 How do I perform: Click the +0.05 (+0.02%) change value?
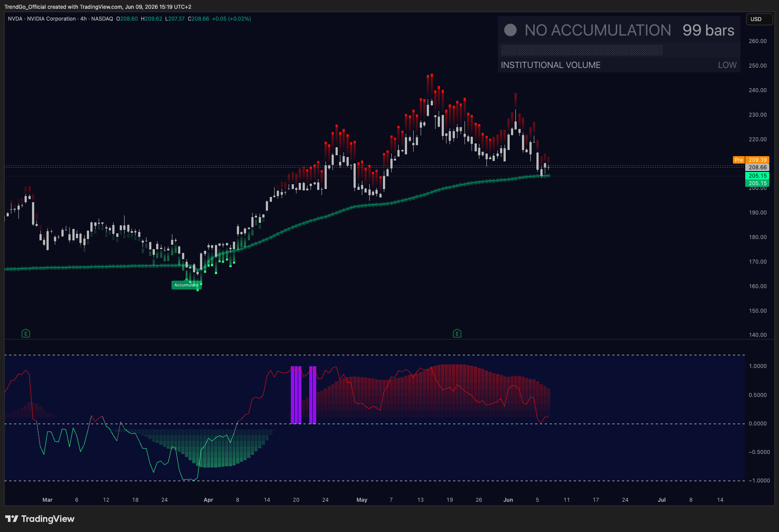pyautogui.click(x=232, y=19)
